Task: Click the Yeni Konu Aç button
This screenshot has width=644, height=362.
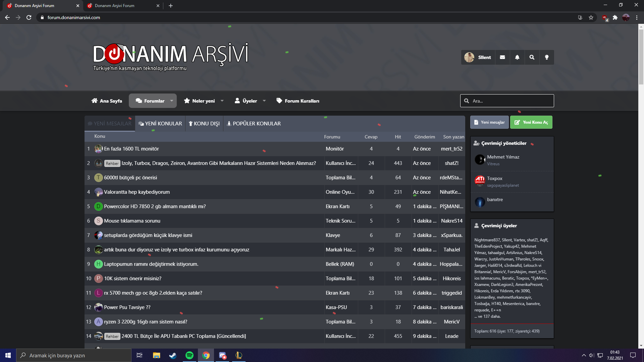Action: point(531,122)
